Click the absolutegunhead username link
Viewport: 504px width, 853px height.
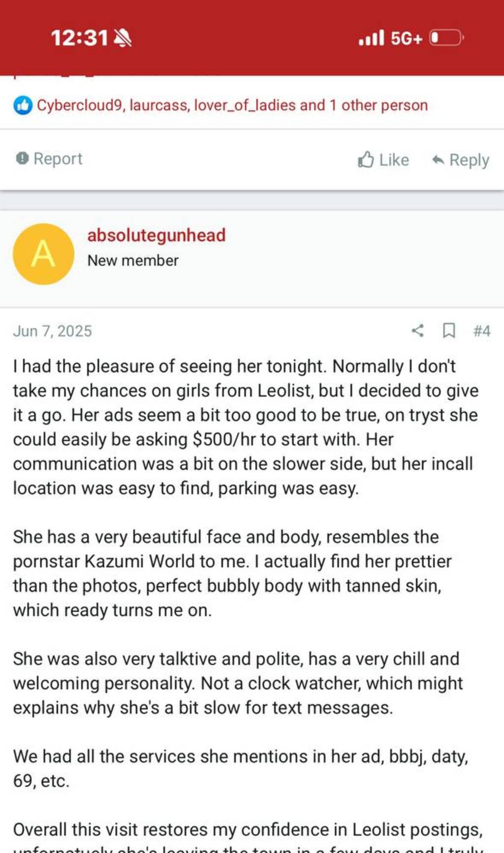(157, 235)
